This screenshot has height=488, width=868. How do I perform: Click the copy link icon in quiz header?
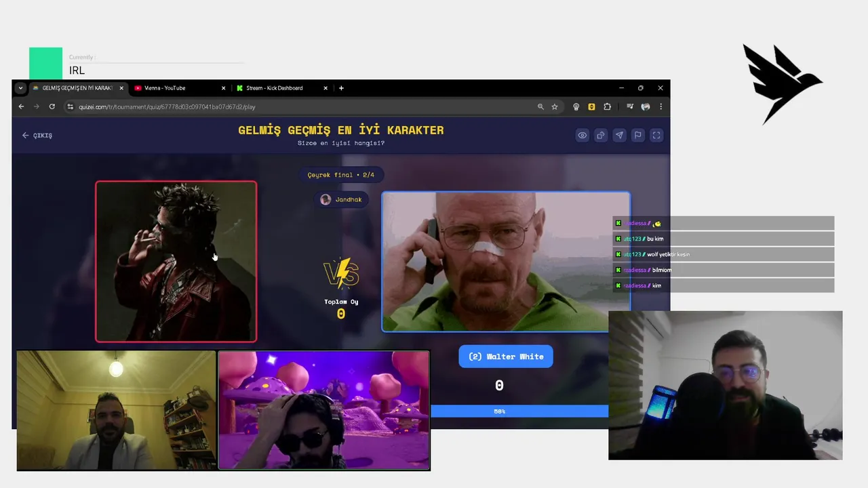click(x=601, y=136)
